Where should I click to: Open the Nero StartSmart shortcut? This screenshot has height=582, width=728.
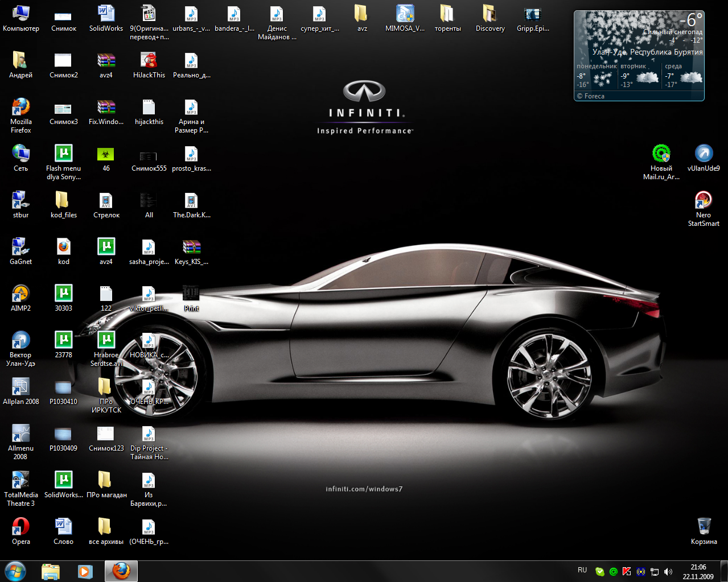point(704,201)
